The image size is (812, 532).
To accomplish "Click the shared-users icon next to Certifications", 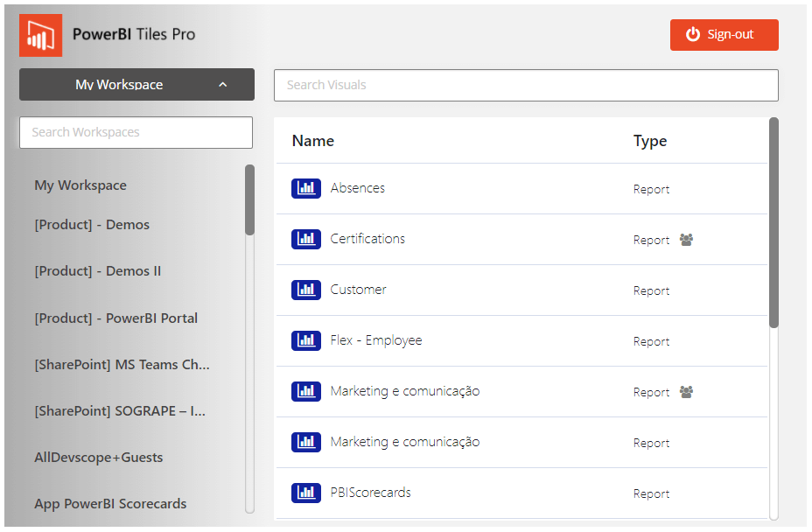I will point(685,239).
